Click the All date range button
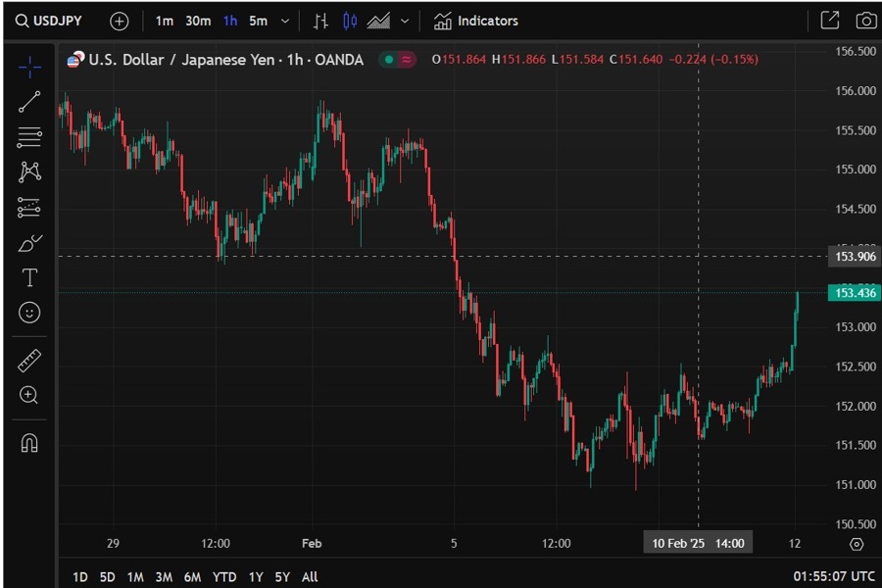 pos(310,576)
